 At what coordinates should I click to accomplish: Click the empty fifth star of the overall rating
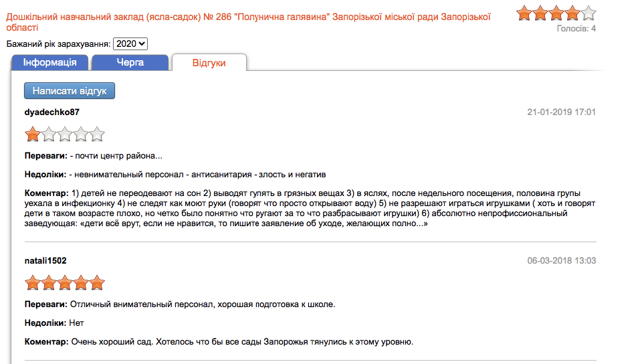588,13
